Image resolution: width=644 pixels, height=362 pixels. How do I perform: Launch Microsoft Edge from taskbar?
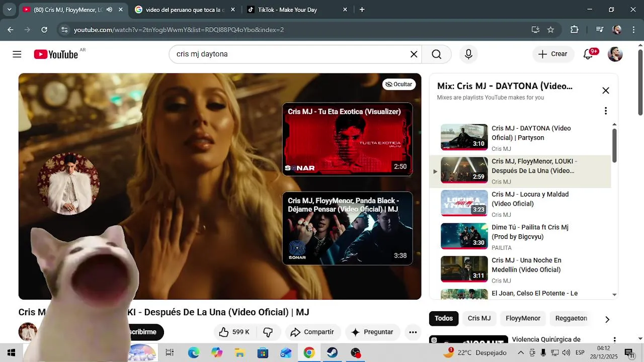tap(193, 352)
